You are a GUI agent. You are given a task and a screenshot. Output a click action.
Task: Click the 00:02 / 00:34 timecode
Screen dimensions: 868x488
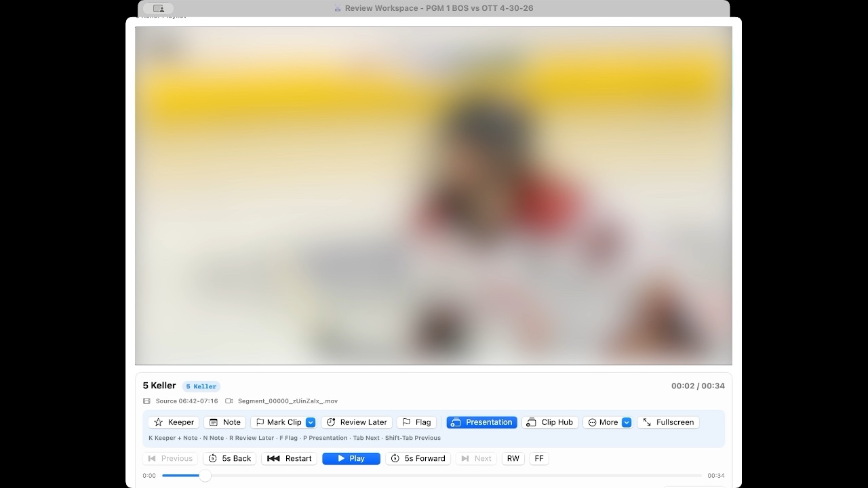698,386
